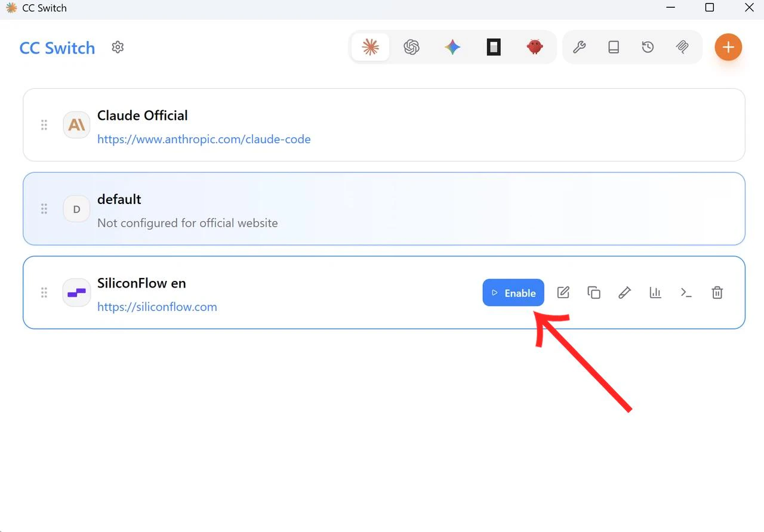The height and width of the screenshot is (532, 764).
Task: Enable the SiliconFlow en provider
Action: click(x=513, y=293)
